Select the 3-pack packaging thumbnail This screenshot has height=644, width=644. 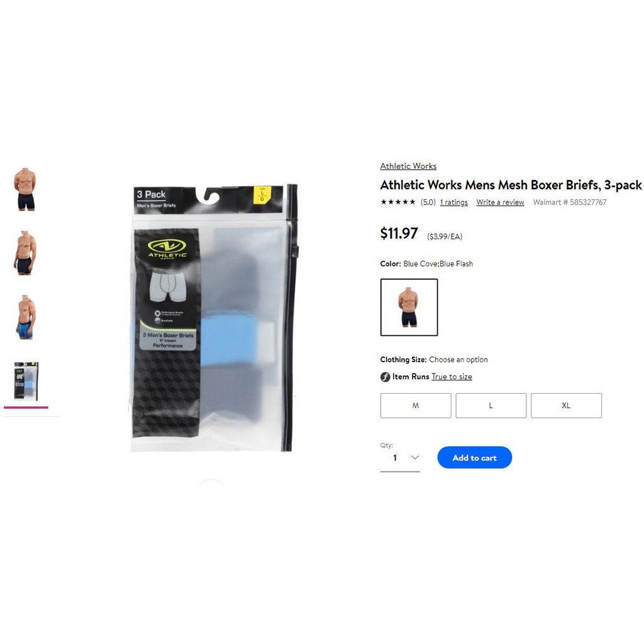(x=26, y=380)
